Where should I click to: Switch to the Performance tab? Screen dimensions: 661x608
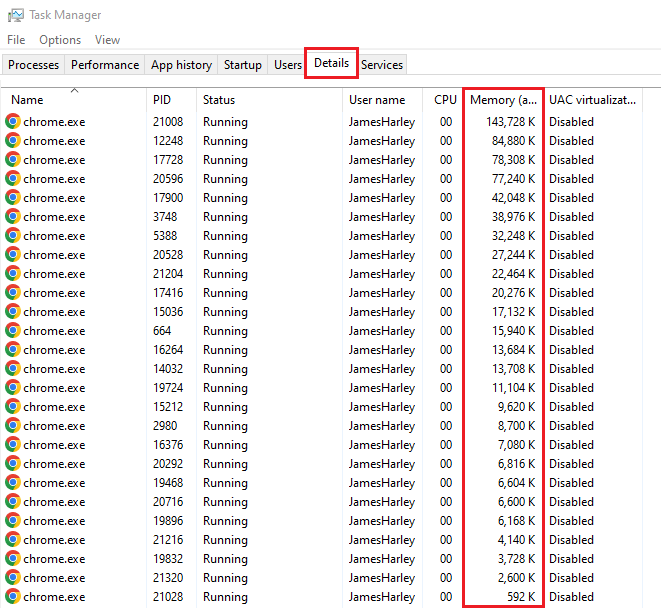pos(105,65)
